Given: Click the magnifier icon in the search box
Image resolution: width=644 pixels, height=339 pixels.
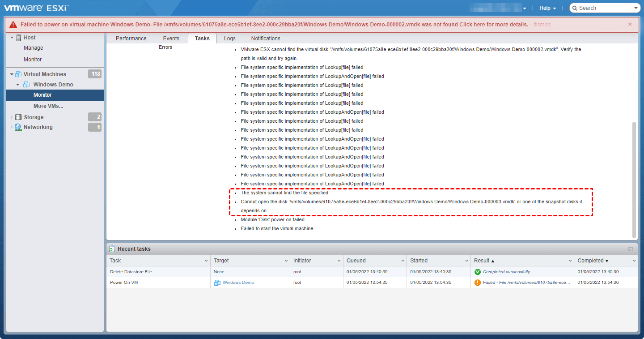Looking at the screenshot, I should [x=575, y=8].
